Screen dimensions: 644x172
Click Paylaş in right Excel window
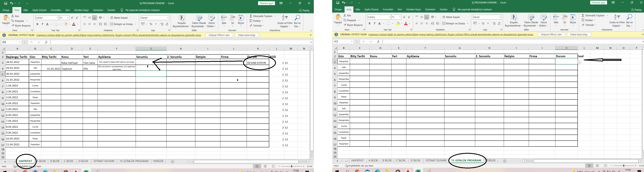[x=636, y=10]
